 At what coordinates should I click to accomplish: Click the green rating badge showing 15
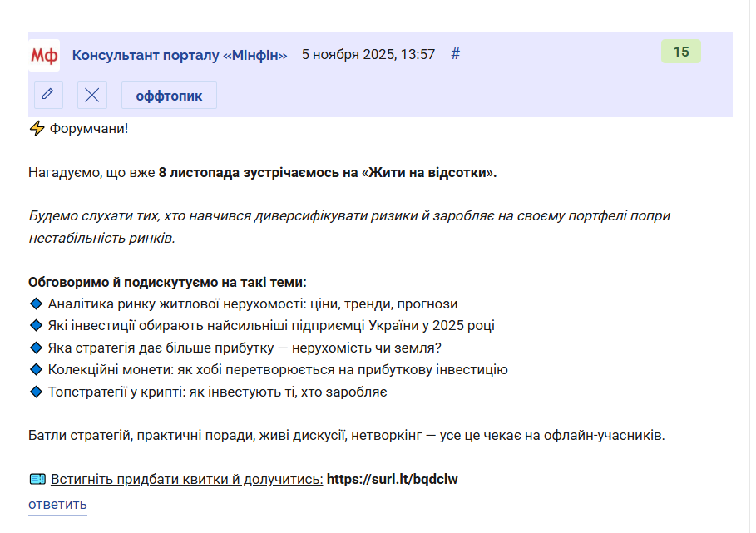click(680, 52)
